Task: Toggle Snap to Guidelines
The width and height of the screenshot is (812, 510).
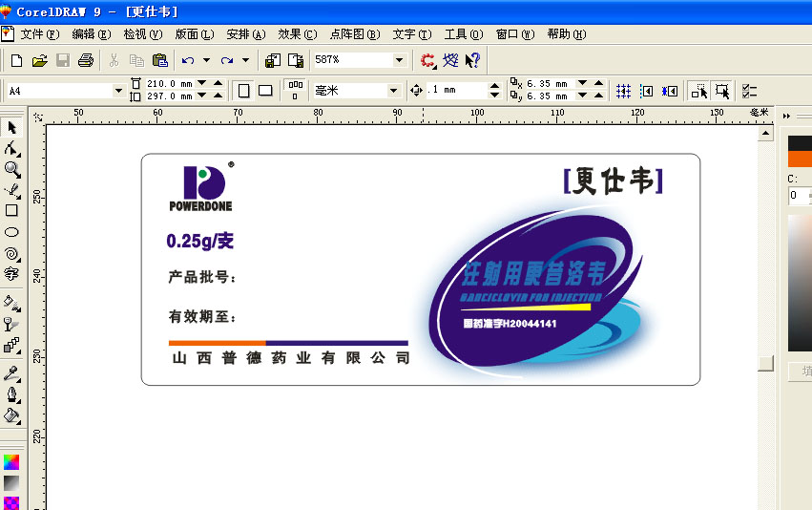Action: click(646, 92)
